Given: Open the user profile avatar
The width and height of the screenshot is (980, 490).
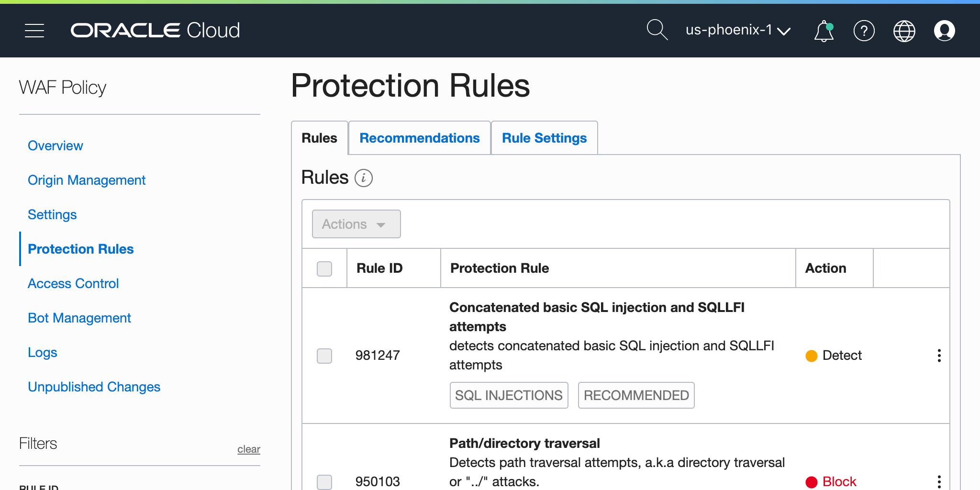Looking at the screenshot, I should pos(944,31).
